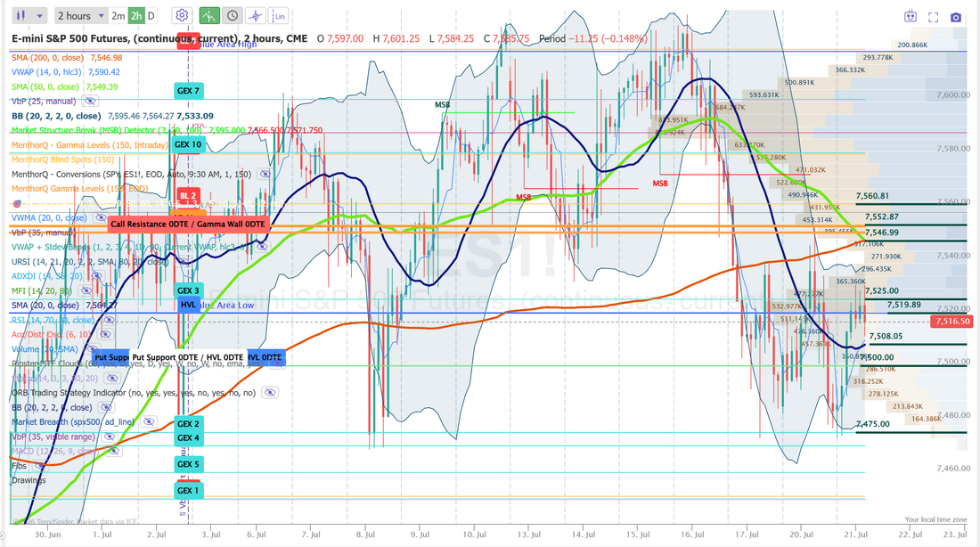Click the clock extended-hours icon
980x547 pixels.
(x=233, y=16)
